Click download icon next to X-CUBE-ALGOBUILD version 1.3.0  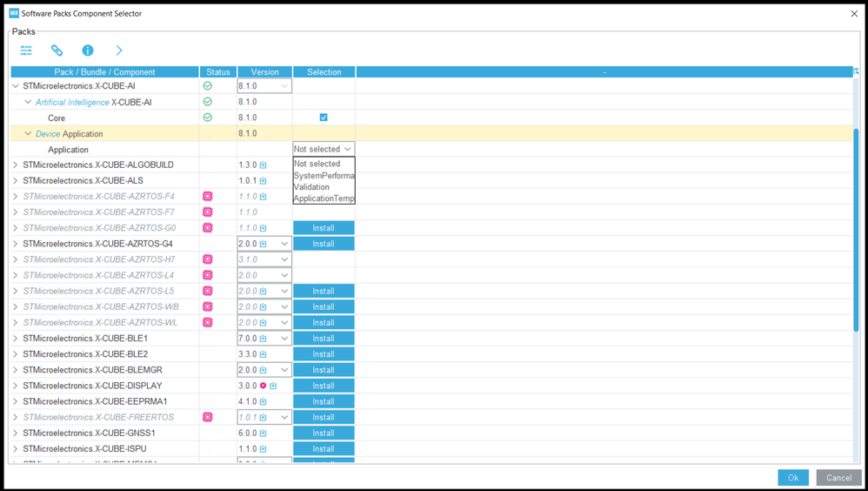tap(263, 165)
